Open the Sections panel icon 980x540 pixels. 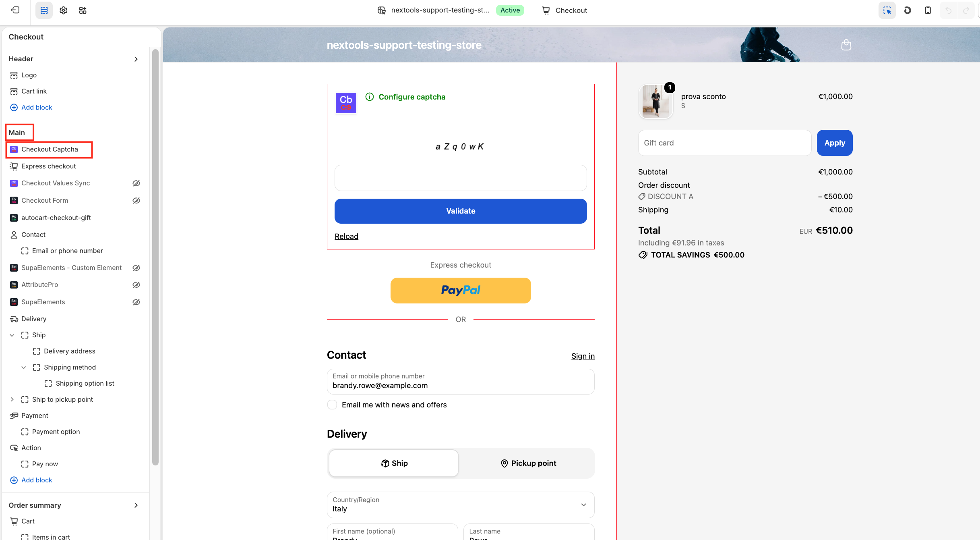click(x=44, y=10)
